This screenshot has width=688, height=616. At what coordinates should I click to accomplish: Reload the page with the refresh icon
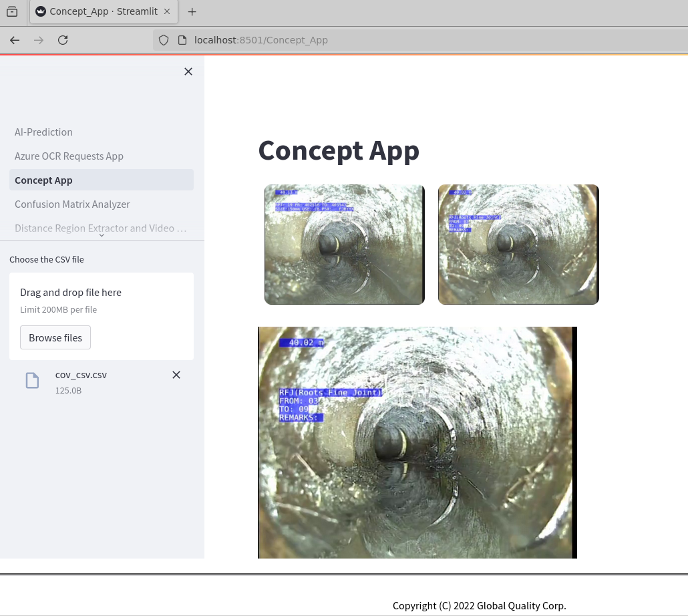(63, 40)
